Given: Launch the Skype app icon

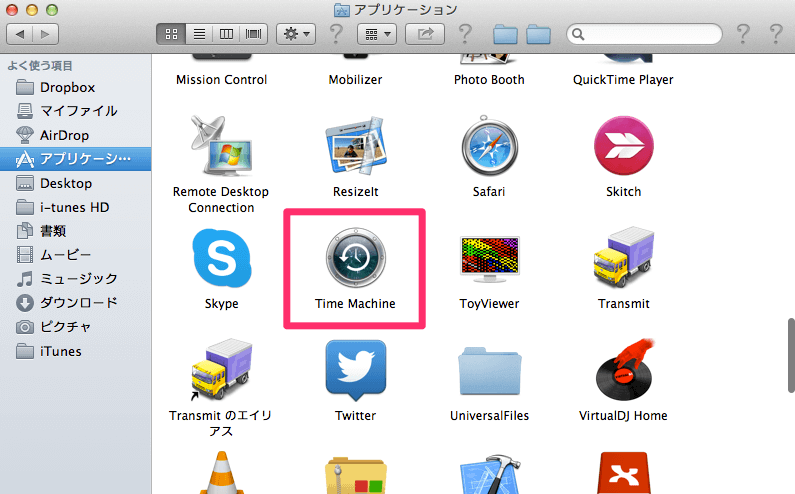Looking at the screenshot, I should coord(222,258).
